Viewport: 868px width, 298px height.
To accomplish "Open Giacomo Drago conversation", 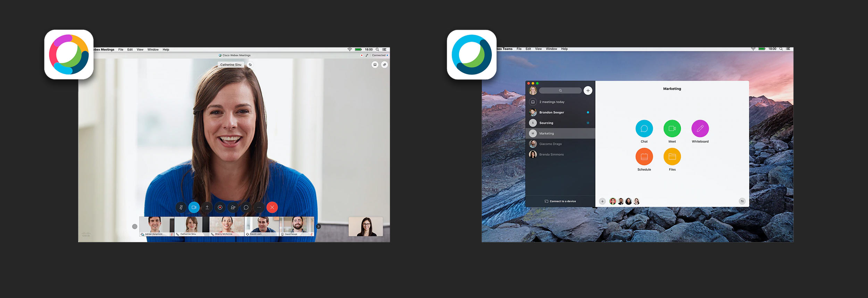I will coord(560,144).
